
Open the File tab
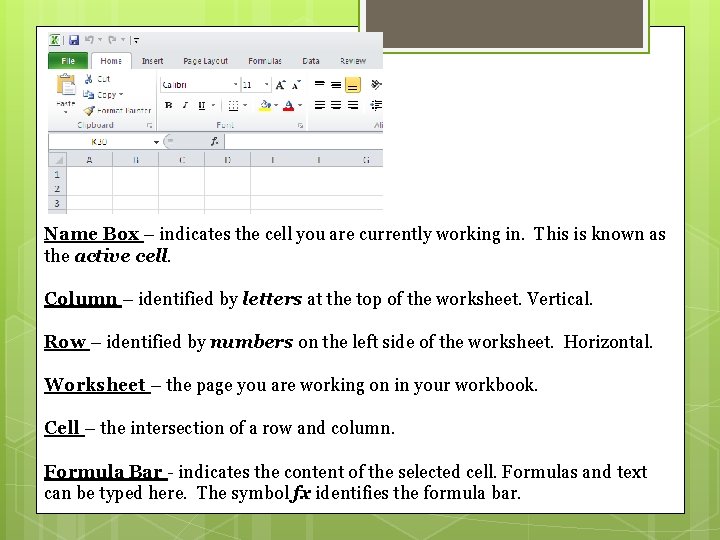[68, 61]
